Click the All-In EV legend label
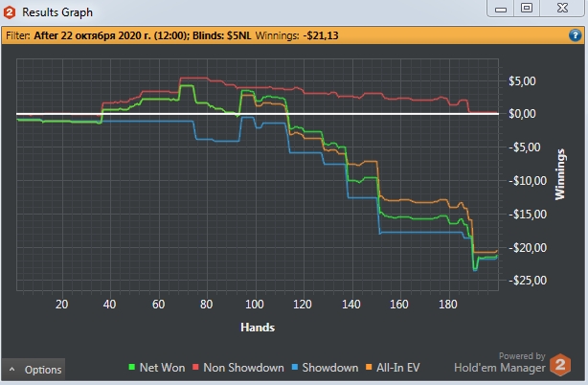This screenshot has width=588, height=385. (x=397, y=368)
